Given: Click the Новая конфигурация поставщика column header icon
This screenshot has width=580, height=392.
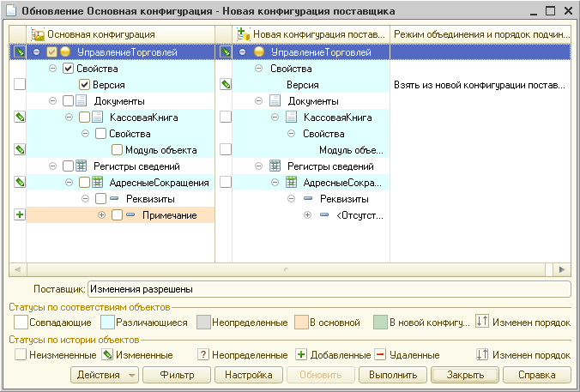Looking at the screenshot, I should 244,34.
